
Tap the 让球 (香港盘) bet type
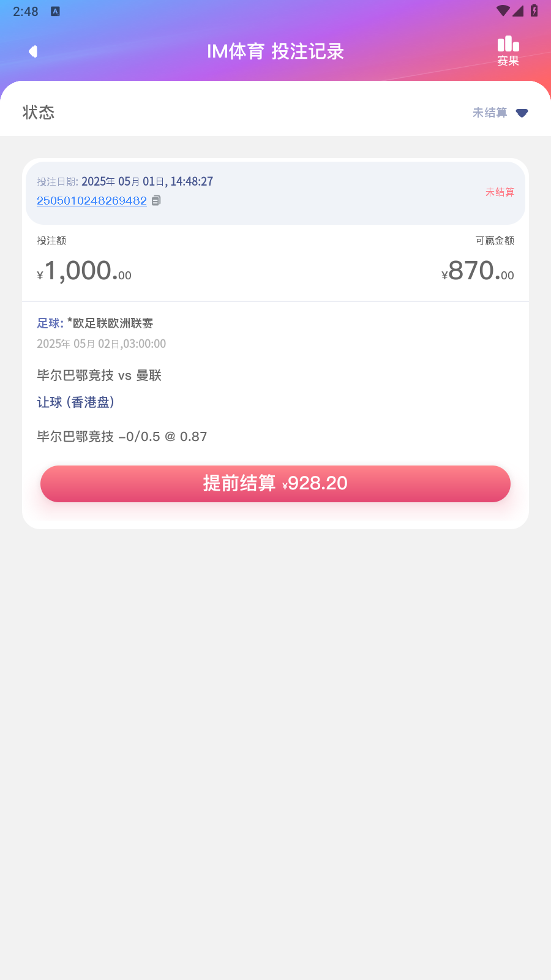[76, 402]
